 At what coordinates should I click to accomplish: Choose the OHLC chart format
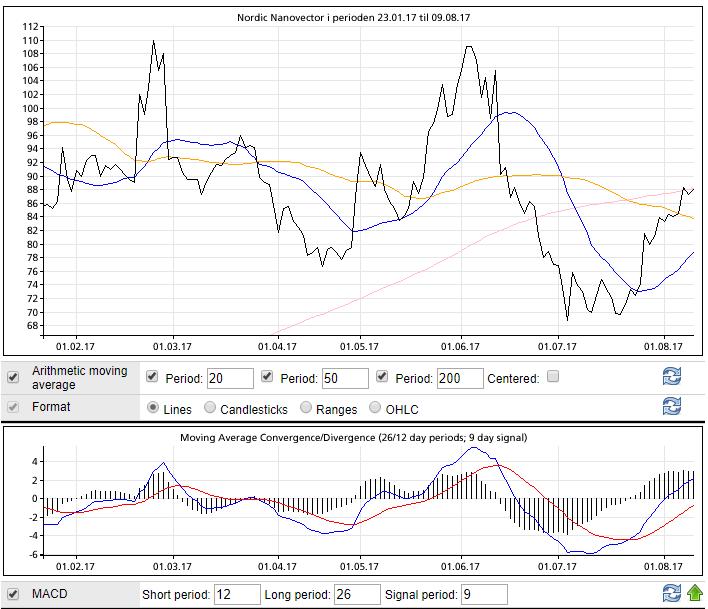(x=376, y=408)
